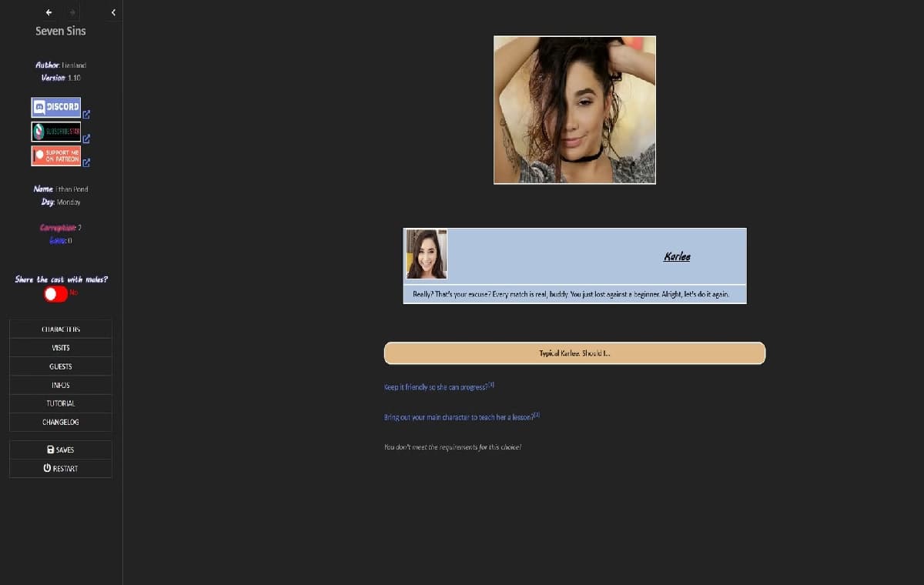Viewport: 924px width, 585px height.
Task: Click the Day: Monday text
Action: click(x=61, y=202)
